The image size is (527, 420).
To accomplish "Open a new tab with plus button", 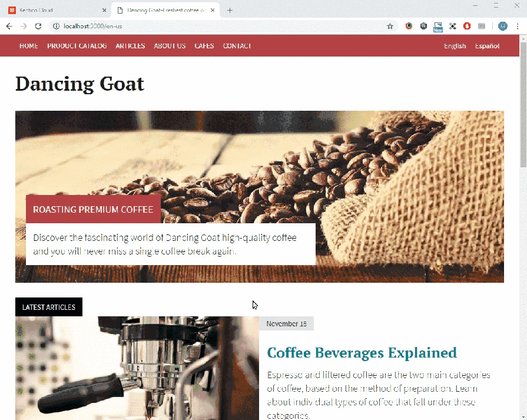I will tap(230, 11).
